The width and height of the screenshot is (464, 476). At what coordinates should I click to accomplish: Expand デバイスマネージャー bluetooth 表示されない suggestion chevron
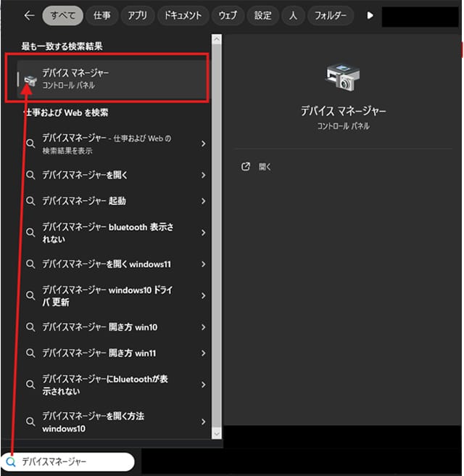click(x=203, y=232)
